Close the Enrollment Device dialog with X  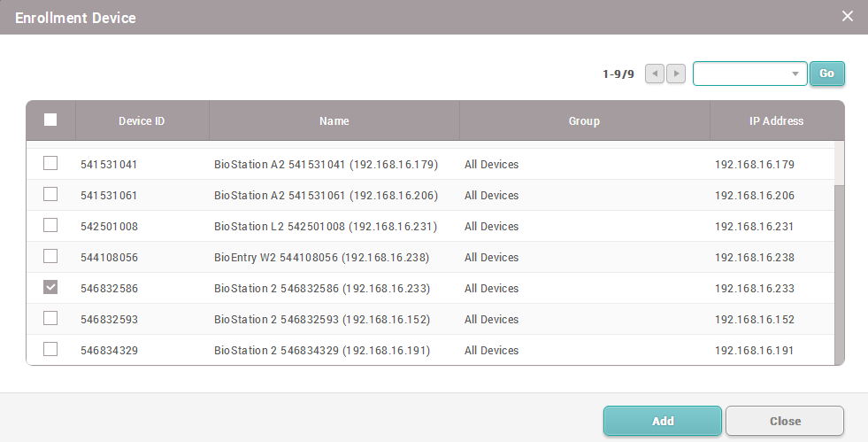[x=847, y=17]
